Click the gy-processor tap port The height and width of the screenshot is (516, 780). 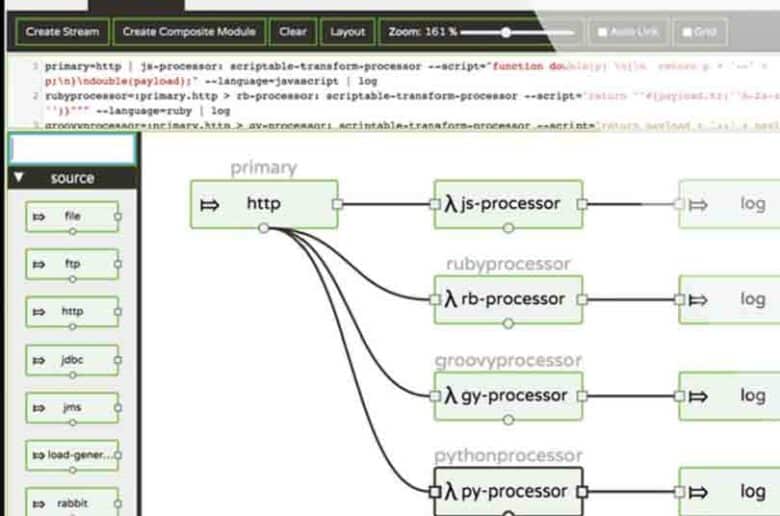tap(508, 420)
